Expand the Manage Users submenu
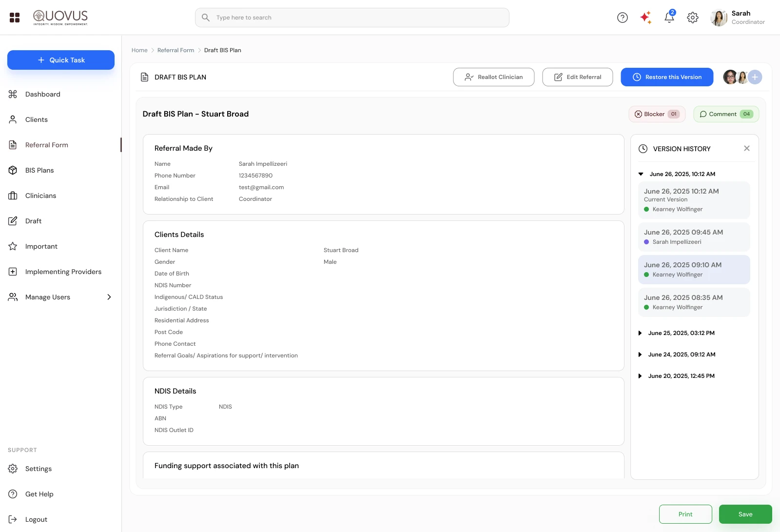The image size is (780, 532). click(109, 297)
